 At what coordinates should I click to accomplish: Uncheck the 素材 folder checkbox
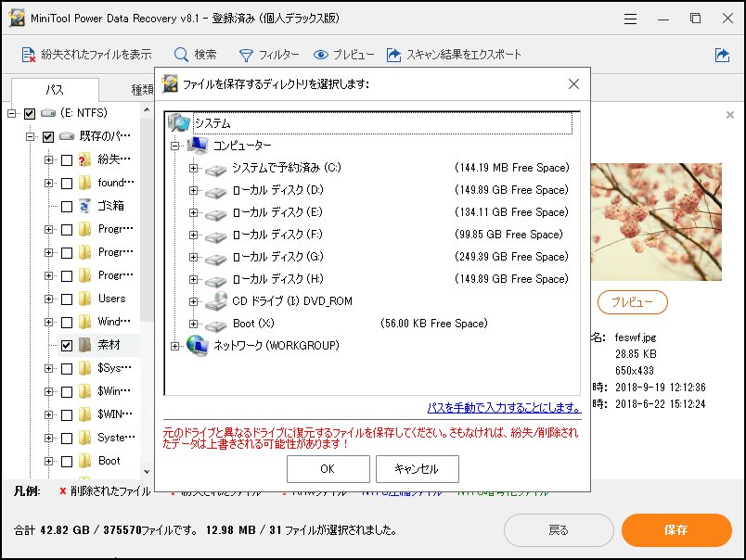[65, 345]
